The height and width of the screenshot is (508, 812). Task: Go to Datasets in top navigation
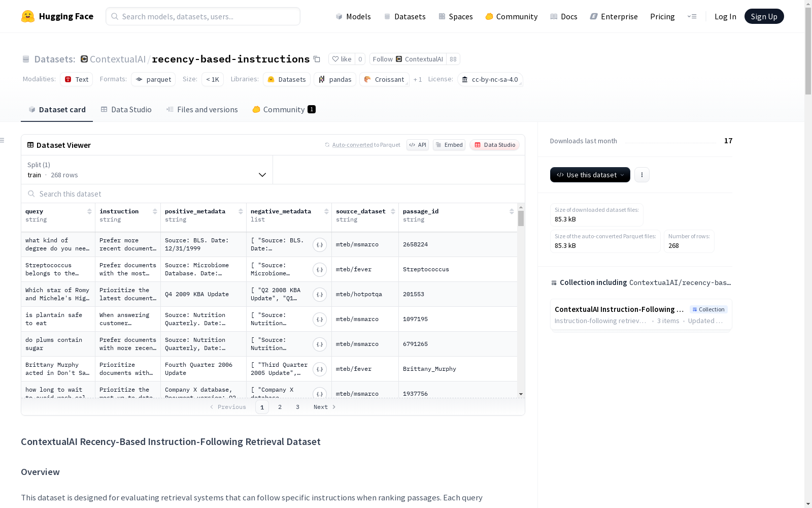404,16
